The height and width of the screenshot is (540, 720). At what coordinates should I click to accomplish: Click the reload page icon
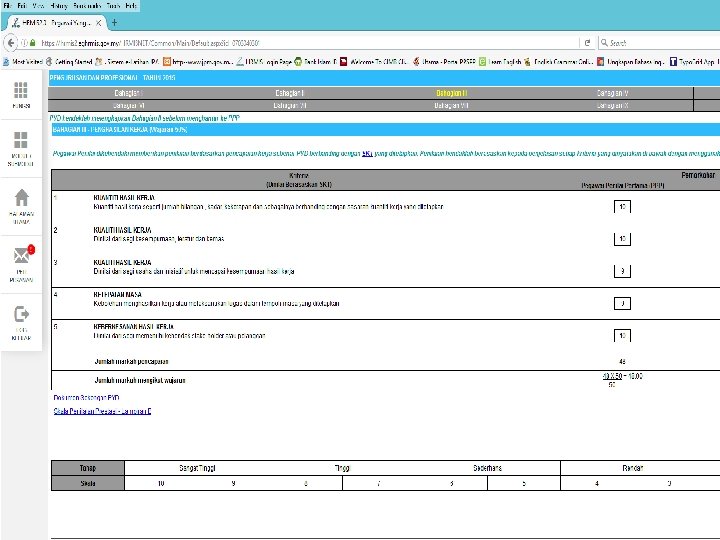click(x=587, y=43)
